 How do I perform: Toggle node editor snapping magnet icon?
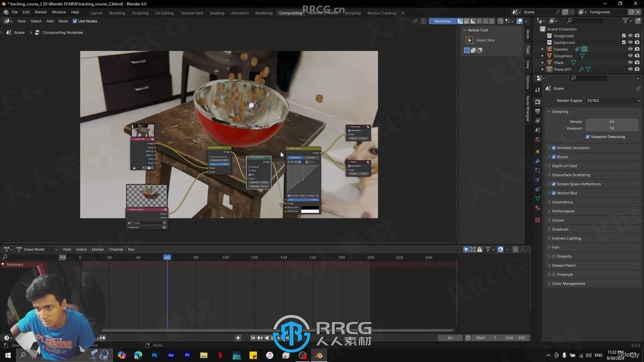(x=501, y=21)
